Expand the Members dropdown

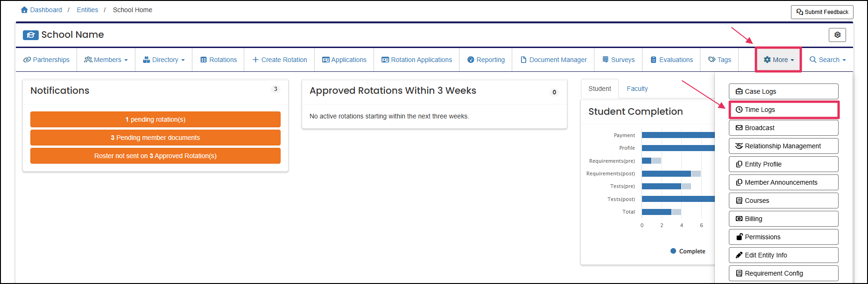point(106,60)
